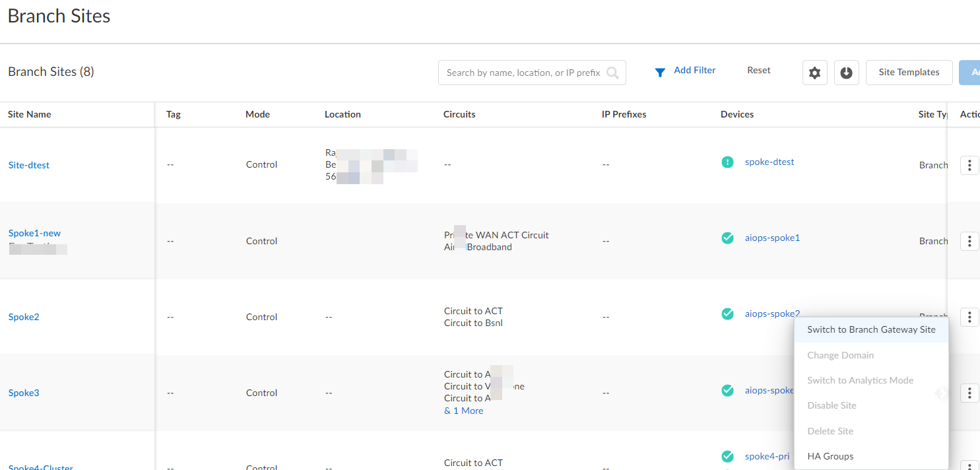Open the aiops-spoke1 device link
Viewport: 980px width, 470px height.
[x=772, y=238]
